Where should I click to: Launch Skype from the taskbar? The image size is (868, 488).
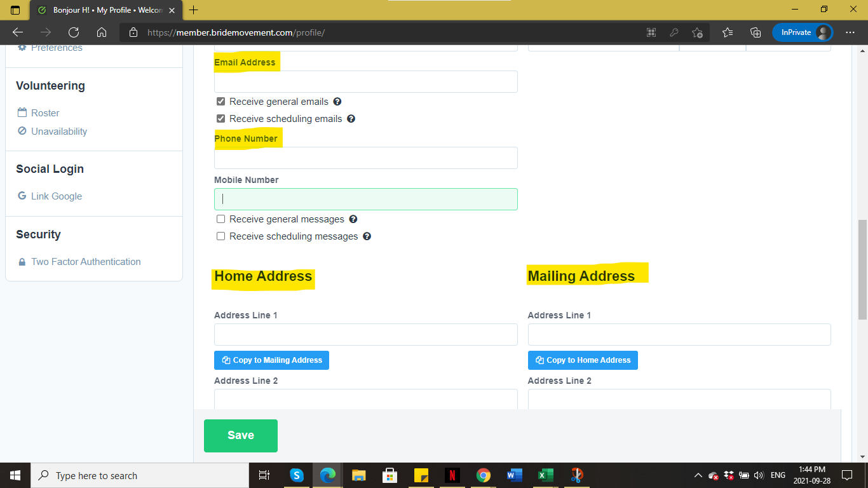tap(297, 475)
